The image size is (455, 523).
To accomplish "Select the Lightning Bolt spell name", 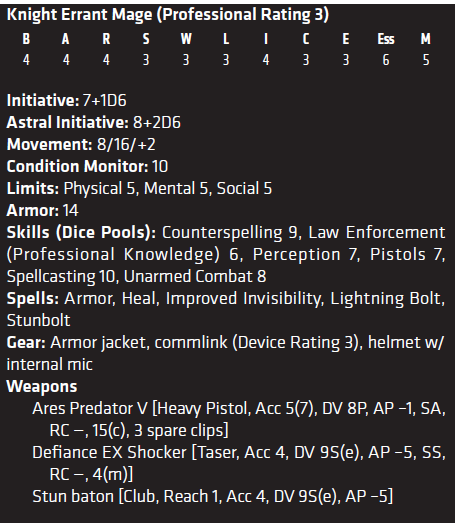I will pyautogui.click(x=387, y=299).
